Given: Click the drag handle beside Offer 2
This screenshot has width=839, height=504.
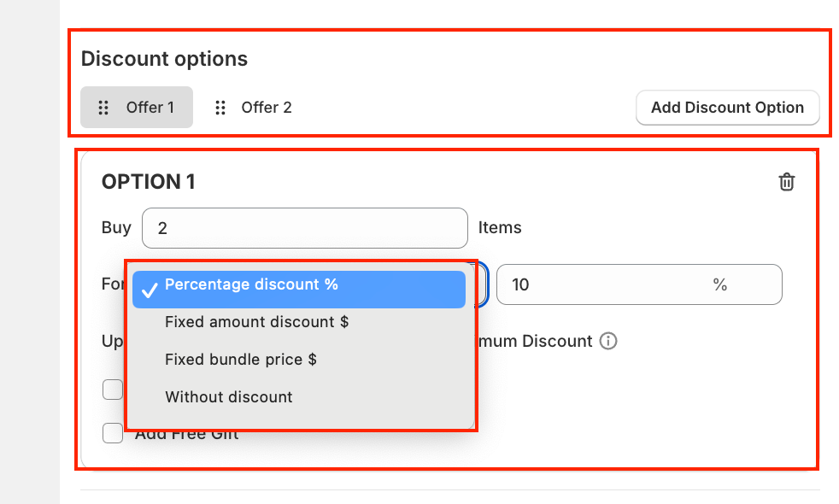Looking at the screenshot, I should (220, 108).
